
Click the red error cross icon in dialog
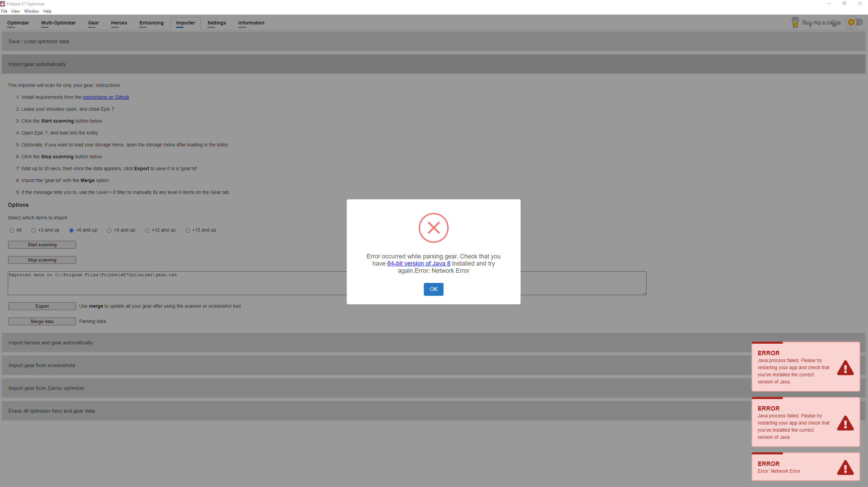(433, 228)
